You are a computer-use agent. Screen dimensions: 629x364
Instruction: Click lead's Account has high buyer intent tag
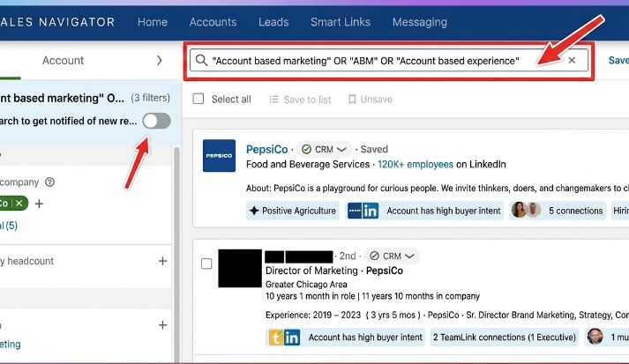click(345, 338)
